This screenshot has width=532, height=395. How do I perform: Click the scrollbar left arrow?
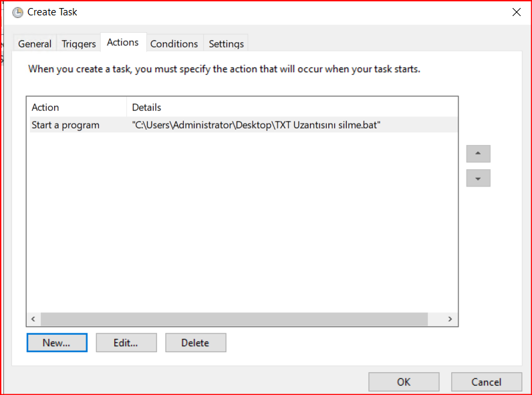coord(33,319)
